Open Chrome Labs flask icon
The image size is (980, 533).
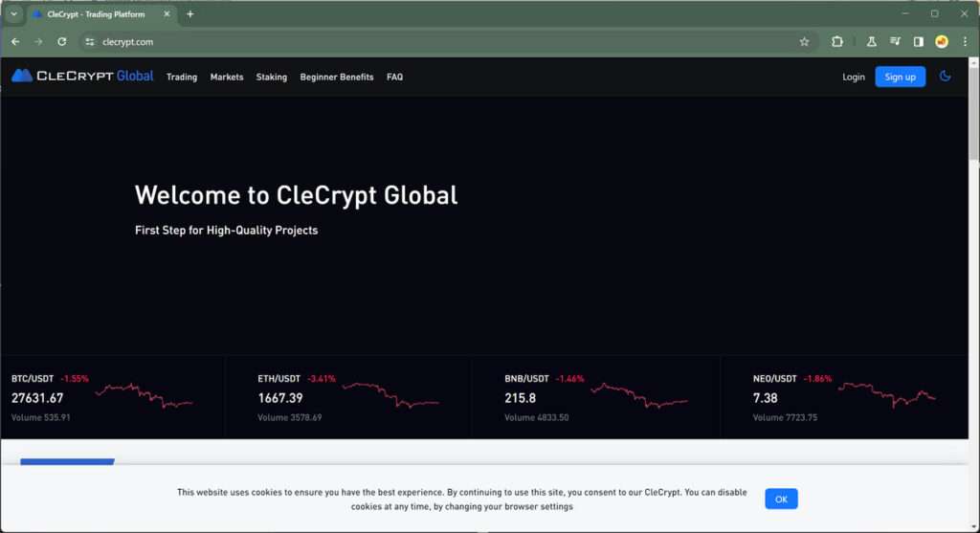tap(871, 42)
